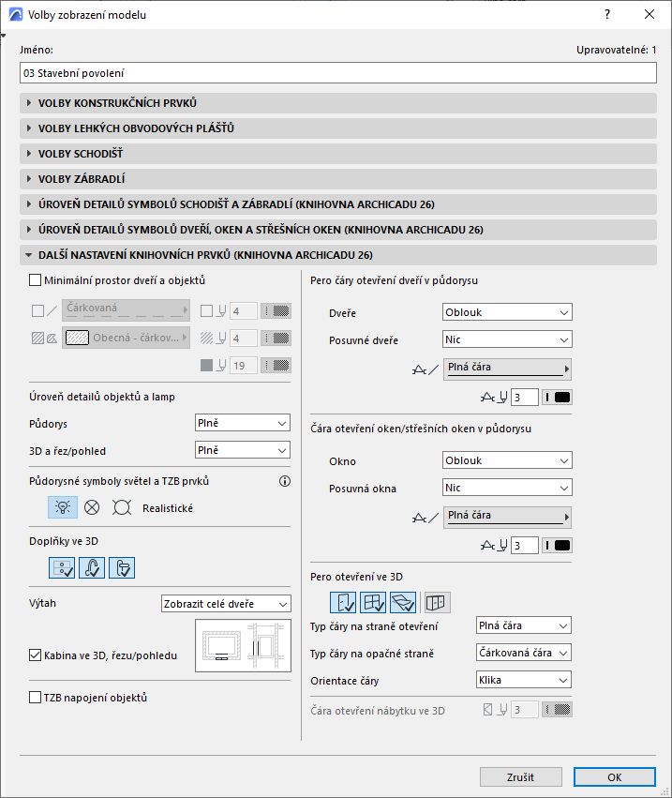672x798 pixels.
Task: Toggle third 3D accessories icon
Action: click(x=122, y=567)
